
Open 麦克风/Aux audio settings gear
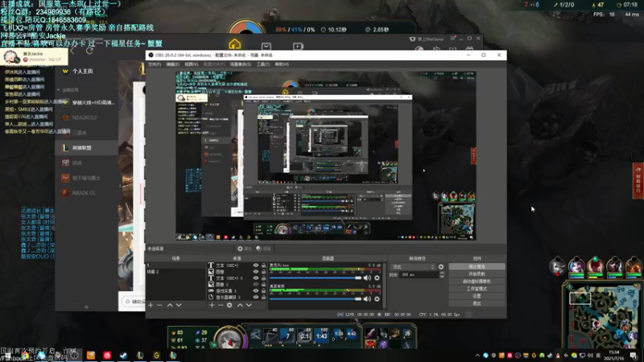pyautogui.click(x=377, y=278)
